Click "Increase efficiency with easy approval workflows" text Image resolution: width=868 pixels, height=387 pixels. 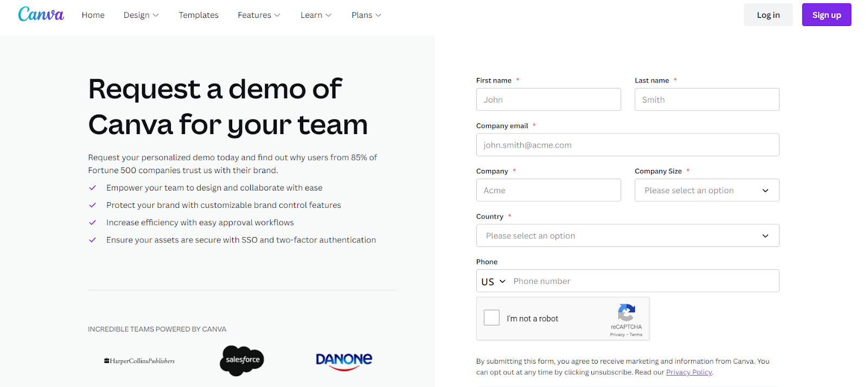coord(200,223)
